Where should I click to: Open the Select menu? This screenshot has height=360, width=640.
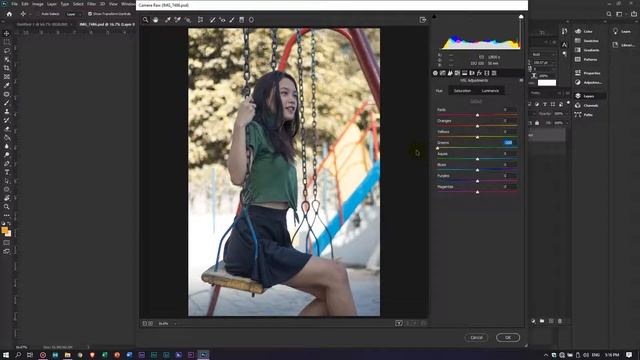pyautogui.click(x=78, y=4)
